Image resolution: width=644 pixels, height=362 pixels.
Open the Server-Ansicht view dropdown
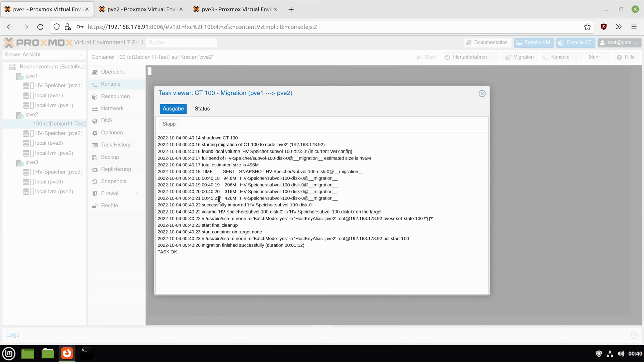point(80,55)
